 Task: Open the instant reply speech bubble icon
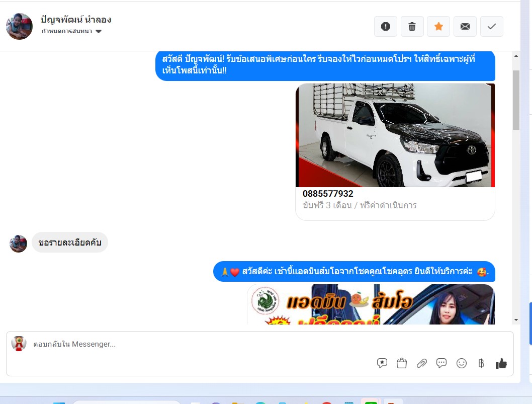click(441, 363)
